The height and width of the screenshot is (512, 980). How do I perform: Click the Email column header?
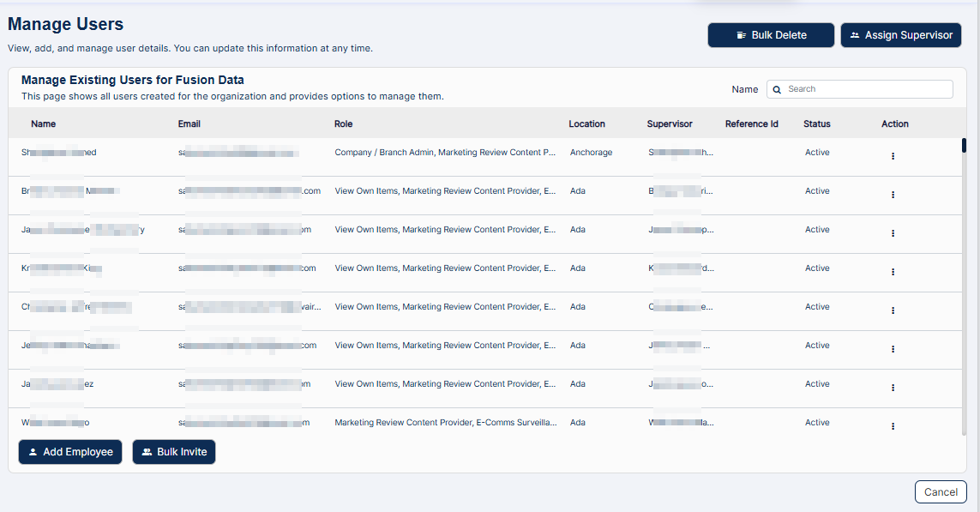pyautogui.click(x=189, y=123)
